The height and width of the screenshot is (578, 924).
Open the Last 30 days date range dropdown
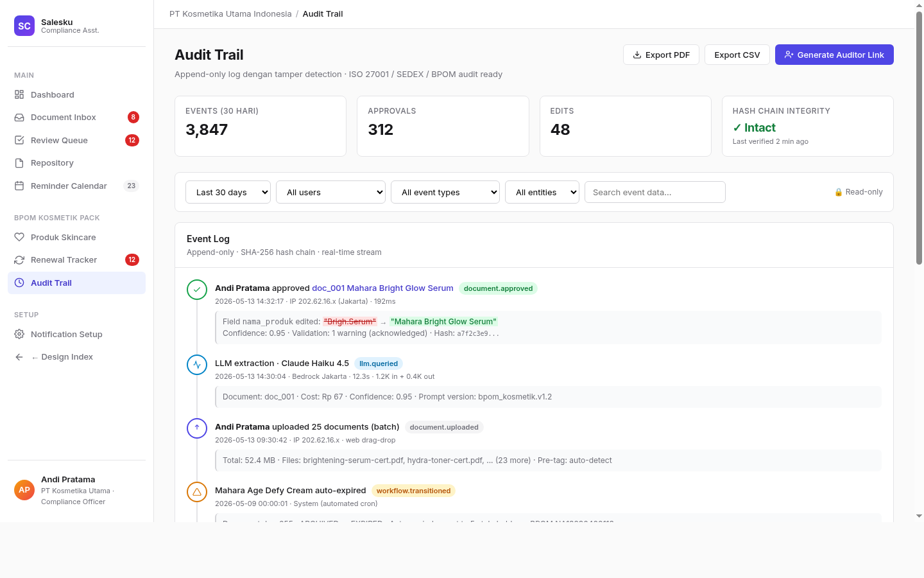point(228,192)
